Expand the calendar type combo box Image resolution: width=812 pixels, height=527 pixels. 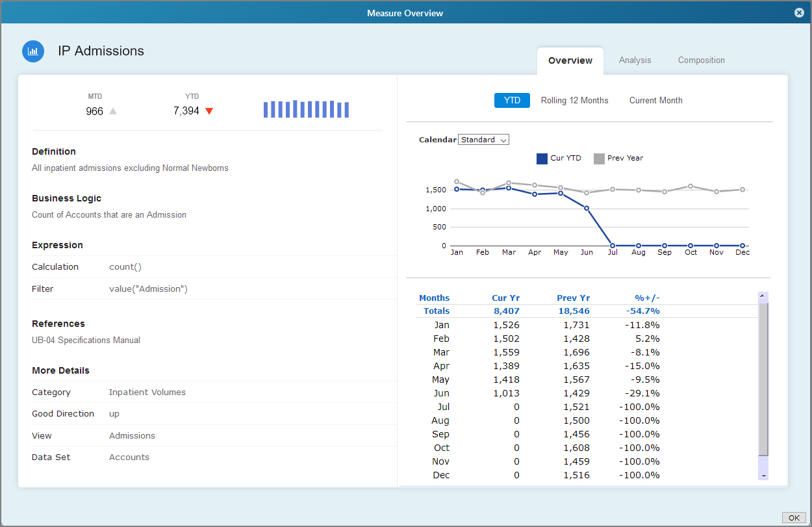tap(502, 139)
